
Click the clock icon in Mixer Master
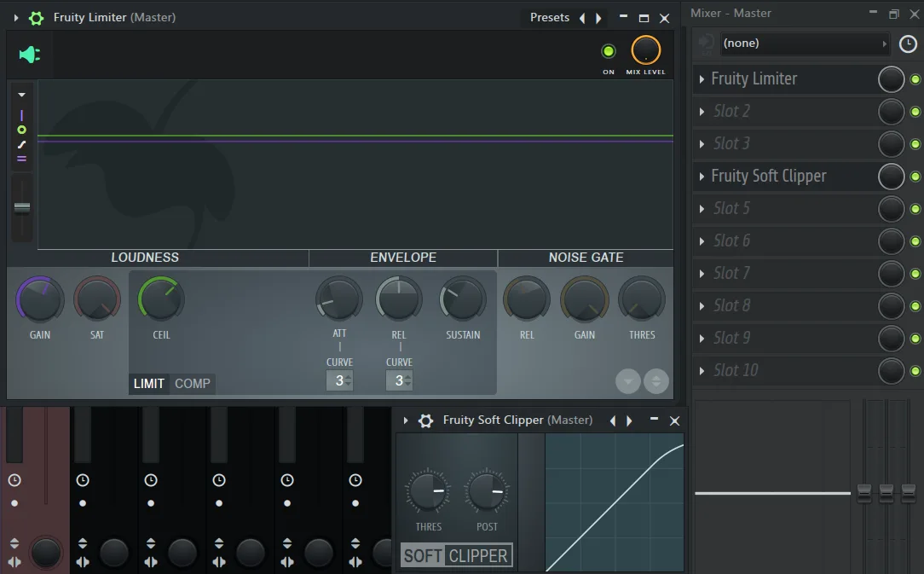(x=908, y=43)
